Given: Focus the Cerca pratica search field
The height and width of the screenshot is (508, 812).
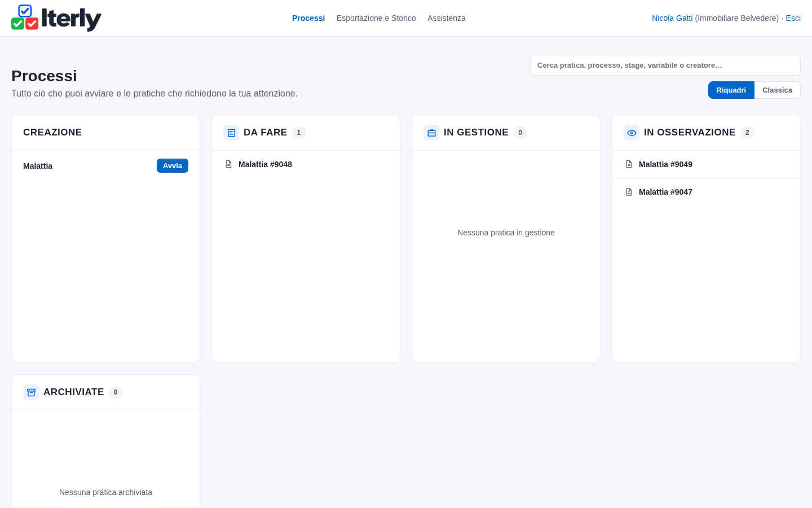Looking at the screenshot, I should [665, 65].
